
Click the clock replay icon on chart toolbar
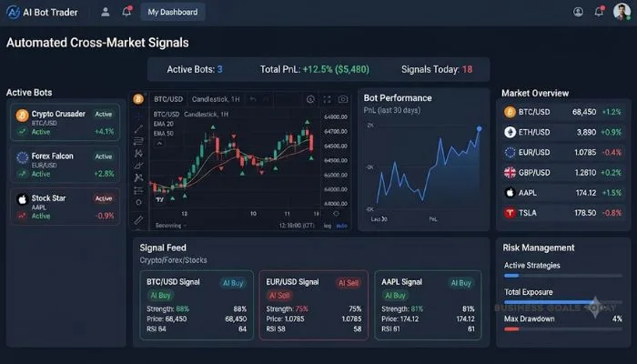coord(311,99)
